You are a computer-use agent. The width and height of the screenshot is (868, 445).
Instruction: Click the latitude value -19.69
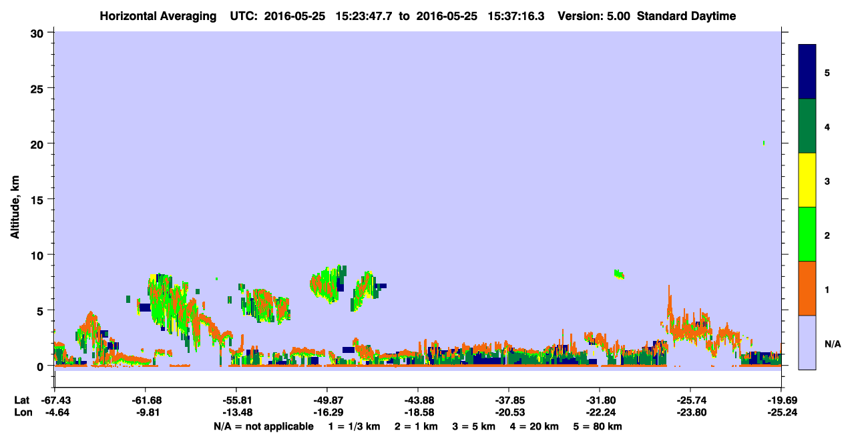pos(781,400)
